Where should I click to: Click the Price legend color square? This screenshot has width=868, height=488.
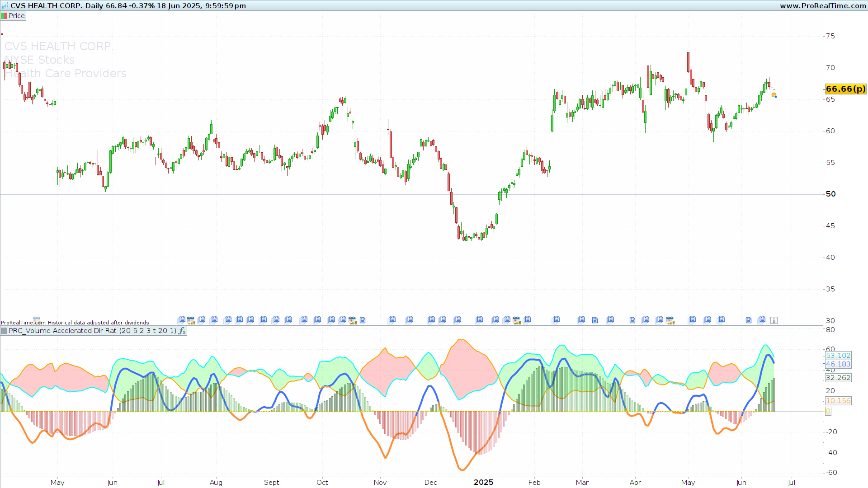tap(5, 16)
